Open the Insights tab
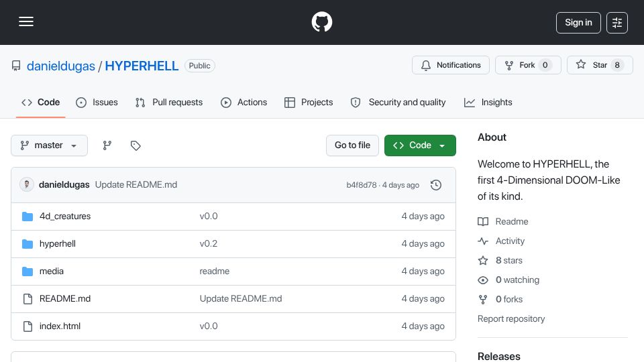Image resolution: width=644 pixels, height=362 pixels. [x=488, y=102]
